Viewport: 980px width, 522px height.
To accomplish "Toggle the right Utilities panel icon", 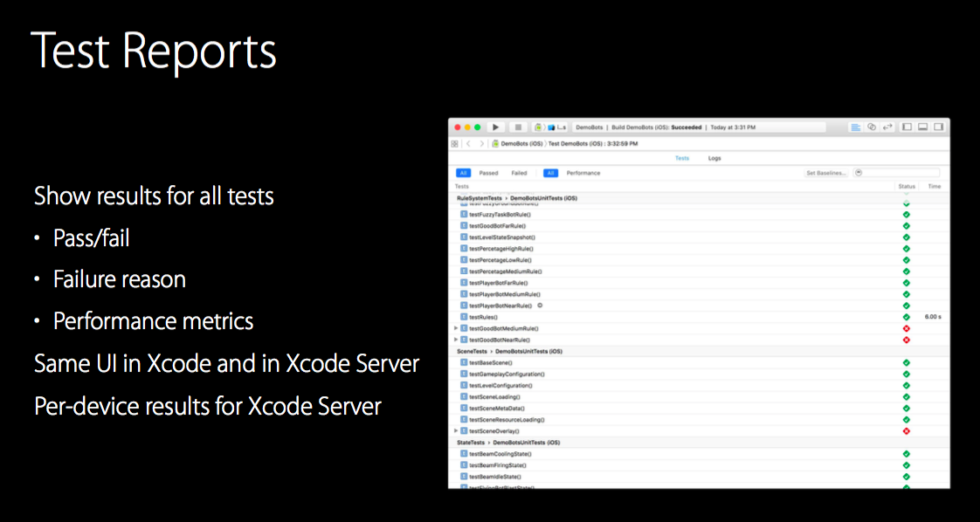I will tap(938, 127).
